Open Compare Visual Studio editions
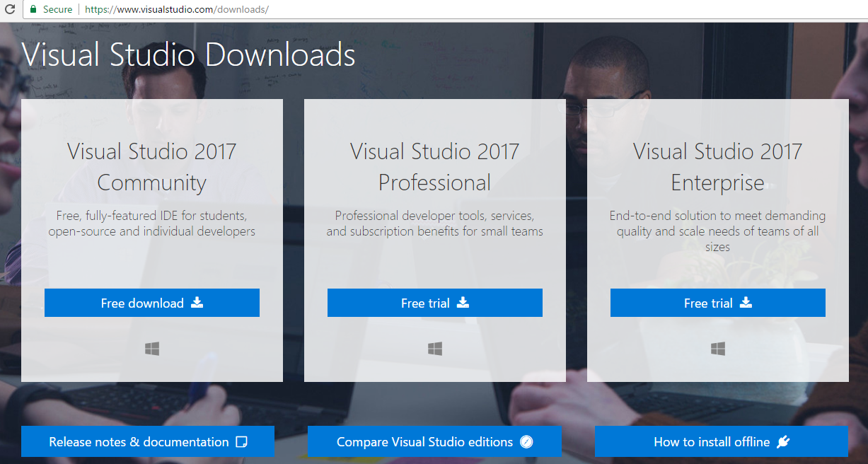The image size is (868, 464). pyautogui.click(x=434, y=441)
